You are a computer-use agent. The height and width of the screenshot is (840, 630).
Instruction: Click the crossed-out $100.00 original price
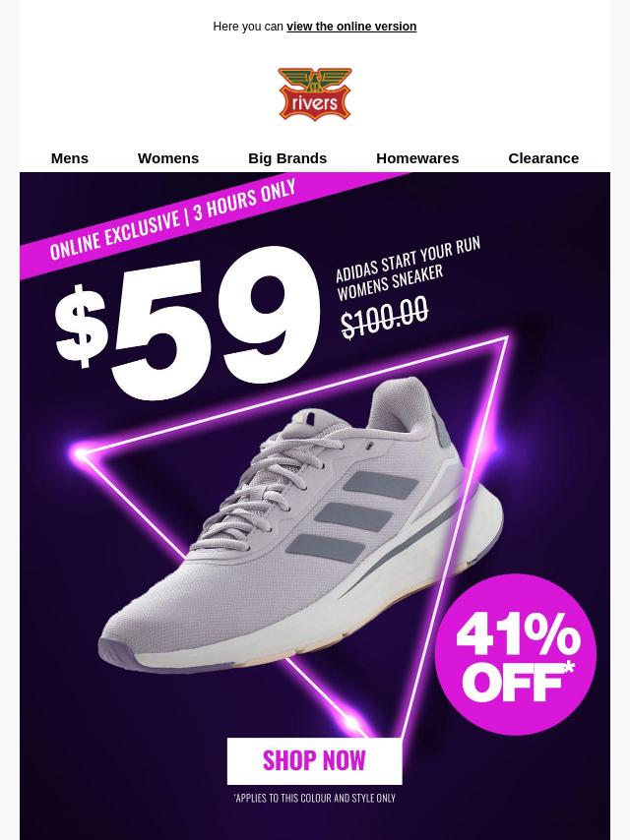click(385, 316)
